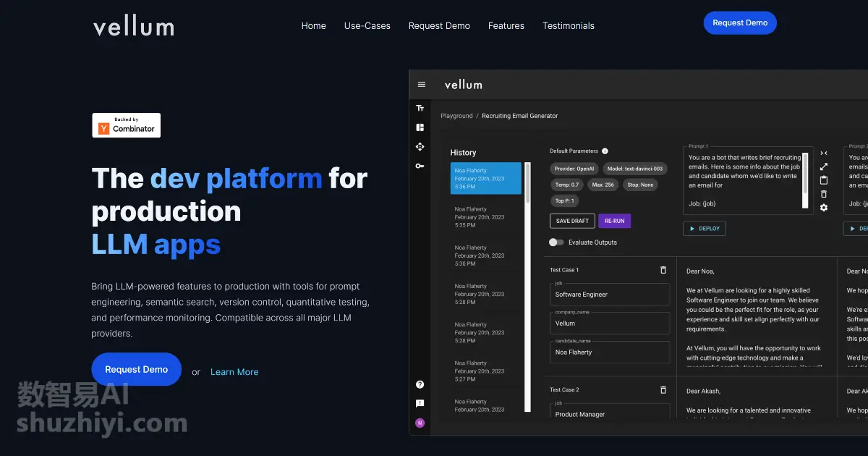Select the 5:27 PM history entry
This screenshot has height=456, width=868.
[486, 371]
